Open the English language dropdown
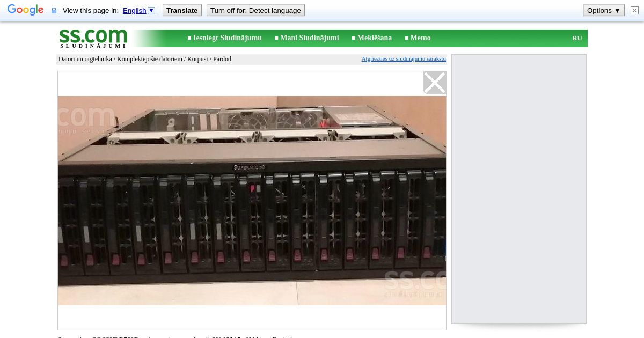This screenshot has height=338, width=644. [x=138, y=10]
